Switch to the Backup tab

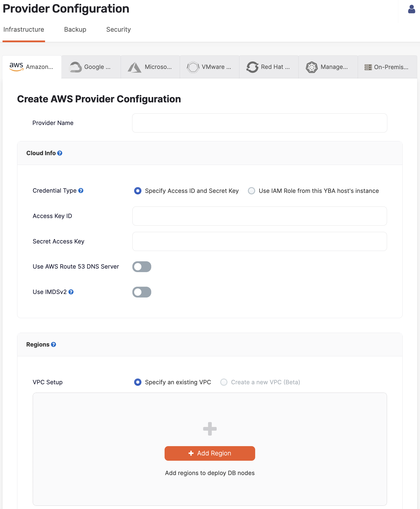pyautogui.click(x=75, y=29)
